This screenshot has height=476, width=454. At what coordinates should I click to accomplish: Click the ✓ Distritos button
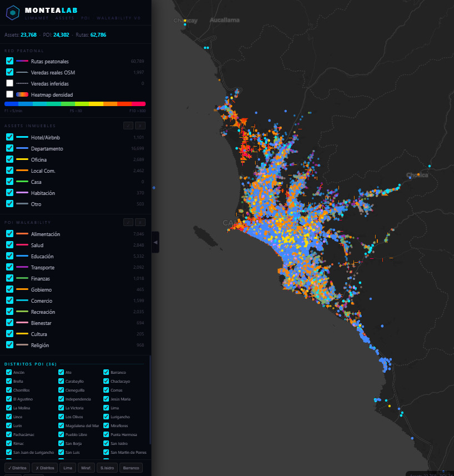tap(17, 468)
